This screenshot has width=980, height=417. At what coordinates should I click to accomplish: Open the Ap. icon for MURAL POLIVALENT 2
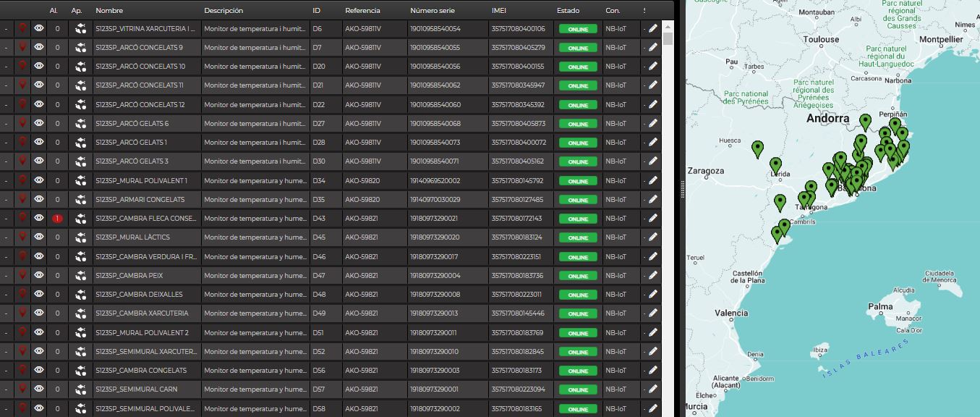coord(80,332)
